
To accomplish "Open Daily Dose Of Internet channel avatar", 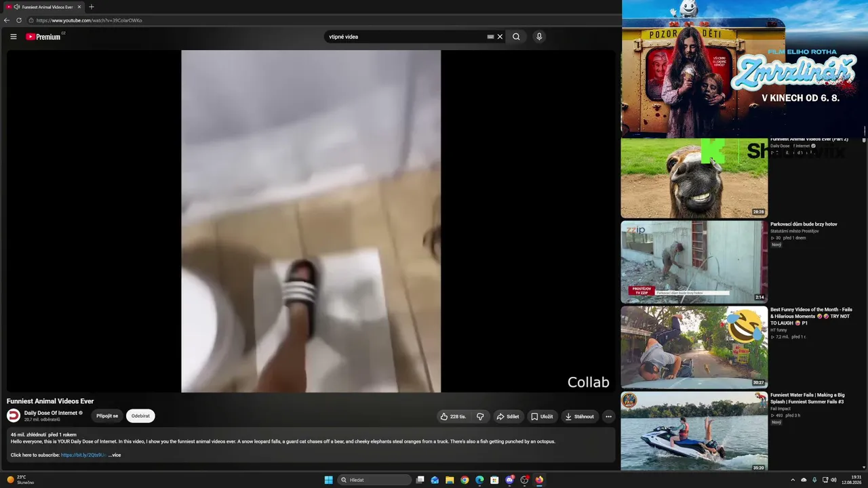I will coord(14,415).
